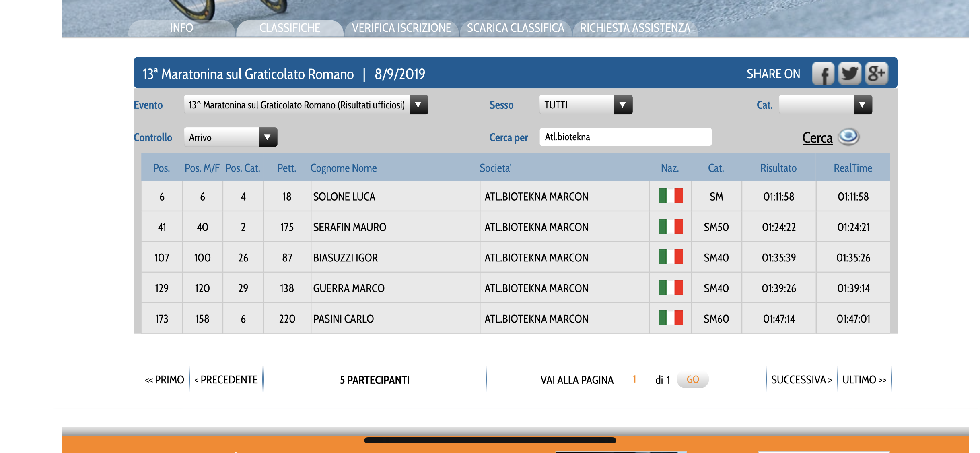Open the VERIFICA ISCRIZIONE tab

point(401,28)
